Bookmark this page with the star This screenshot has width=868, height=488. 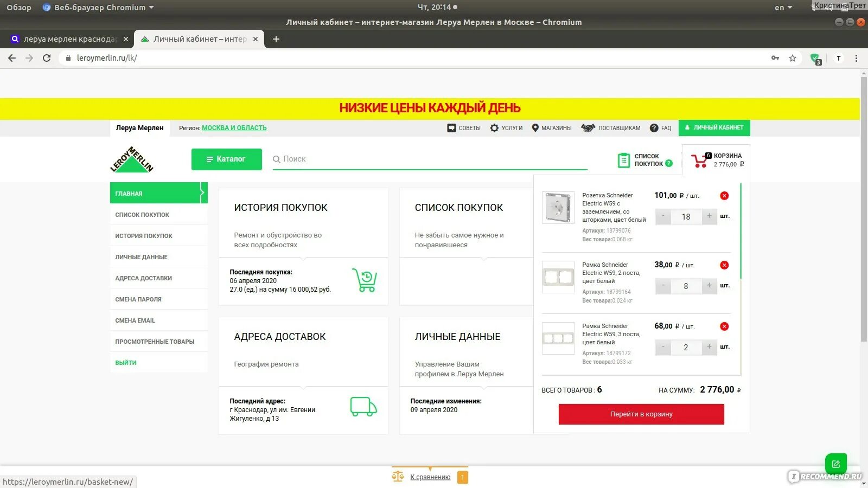[x=793, y=58]
